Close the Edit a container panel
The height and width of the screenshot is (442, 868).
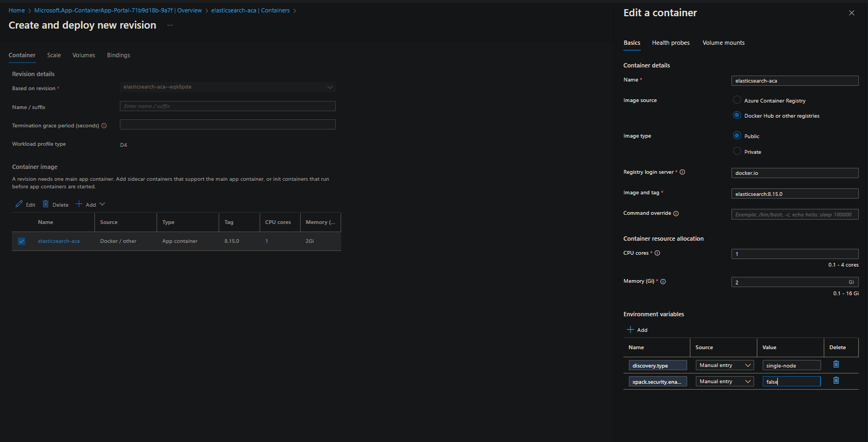852,13
